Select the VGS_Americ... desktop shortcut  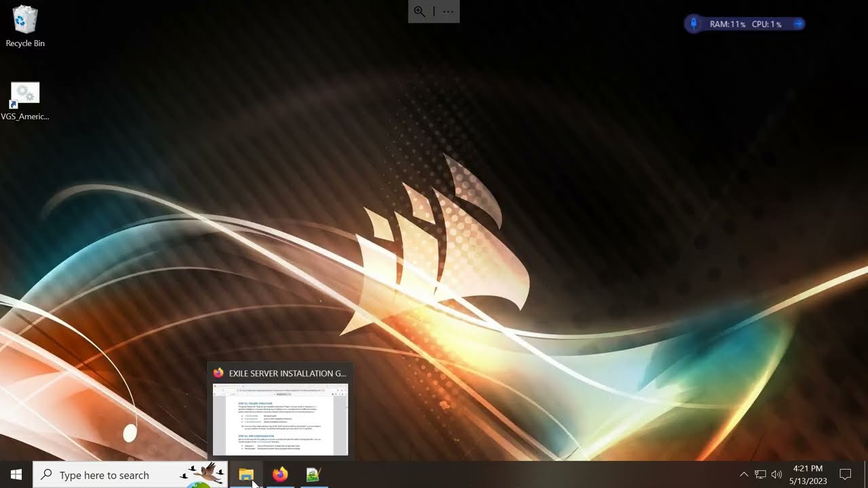click(25, 101)
